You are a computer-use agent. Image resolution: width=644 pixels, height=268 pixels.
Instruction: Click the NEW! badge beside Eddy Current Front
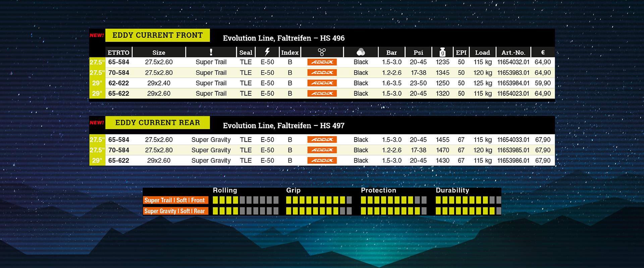(x=97, y=35)
